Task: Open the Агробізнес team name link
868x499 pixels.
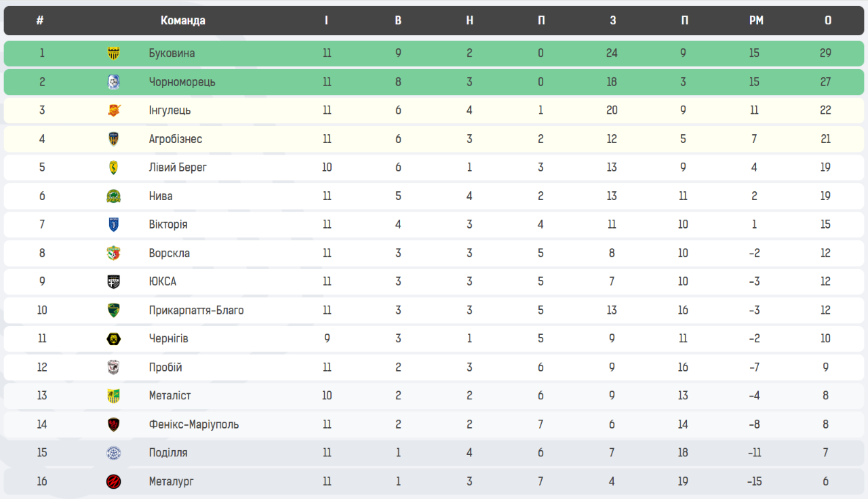Action: coord(176,139)
